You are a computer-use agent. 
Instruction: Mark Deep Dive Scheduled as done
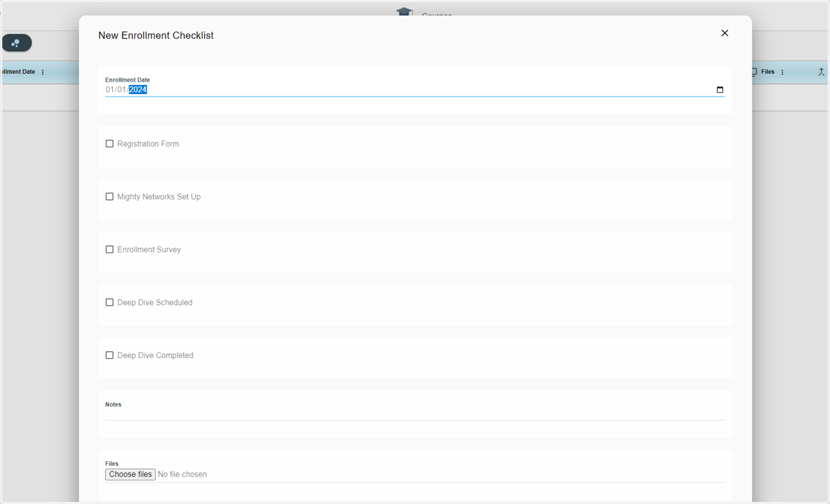coord(109,302)
